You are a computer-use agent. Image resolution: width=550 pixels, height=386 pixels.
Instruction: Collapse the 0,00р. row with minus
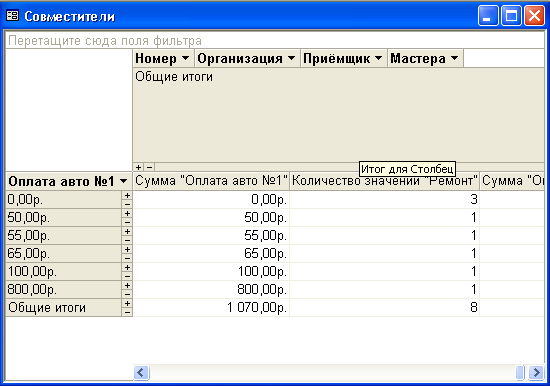pos(127,204)
